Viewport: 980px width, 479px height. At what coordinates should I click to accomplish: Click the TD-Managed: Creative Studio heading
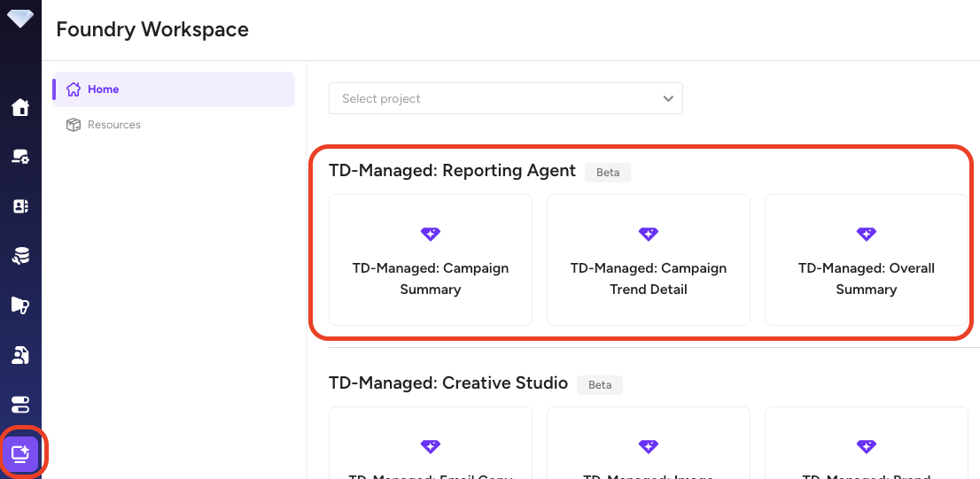pos(448,382)
